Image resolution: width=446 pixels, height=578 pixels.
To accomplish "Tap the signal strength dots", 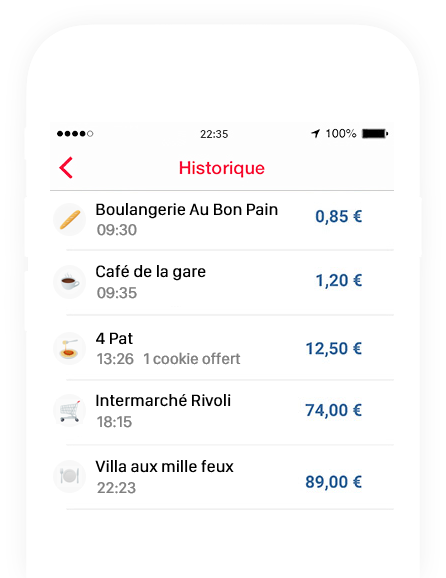I will [75, 133].
